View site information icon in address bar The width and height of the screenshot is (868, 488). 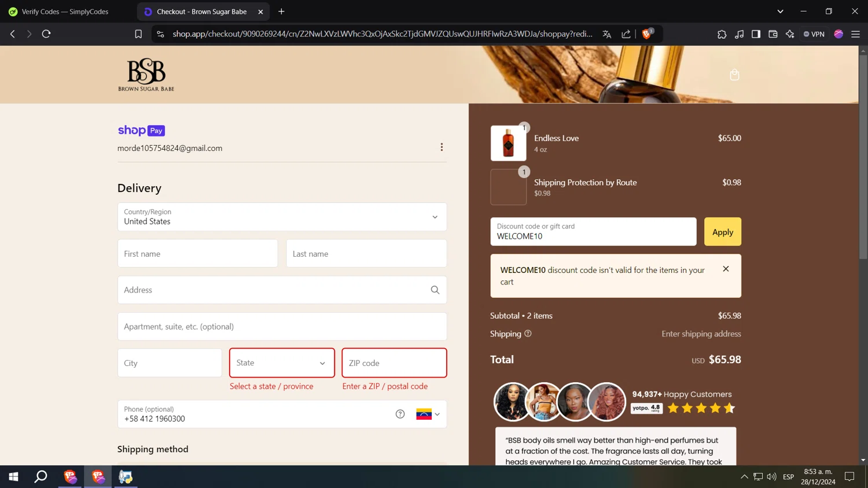coord(161,34)
